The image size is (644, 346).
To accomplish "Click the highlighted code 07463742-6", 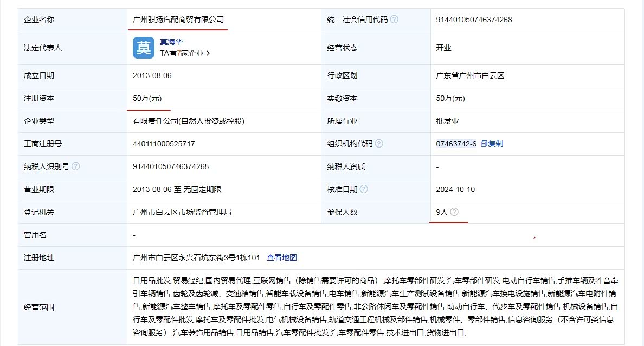I will (456, 144).
